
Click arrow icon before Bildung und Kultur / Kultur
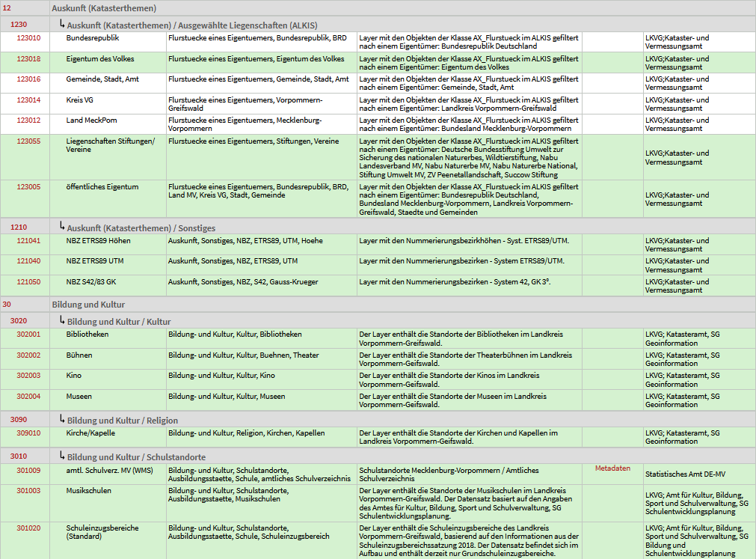[62, 320]
